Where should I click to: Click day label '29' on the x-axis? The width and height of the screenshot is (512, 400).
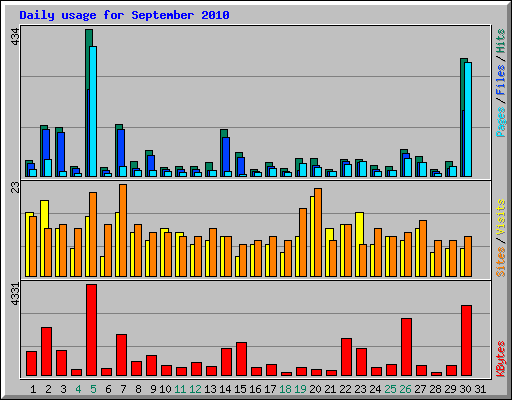pos(450,389)
